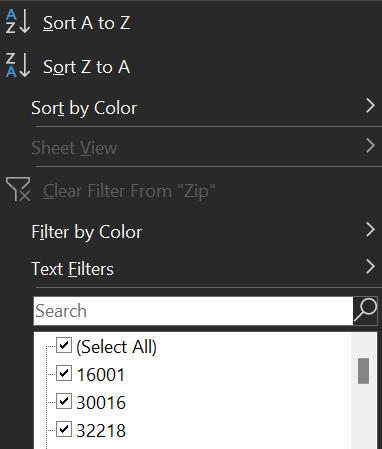Select Clear Filter From "Zip"
Screen dimensions: 382x449
[129, 191]
